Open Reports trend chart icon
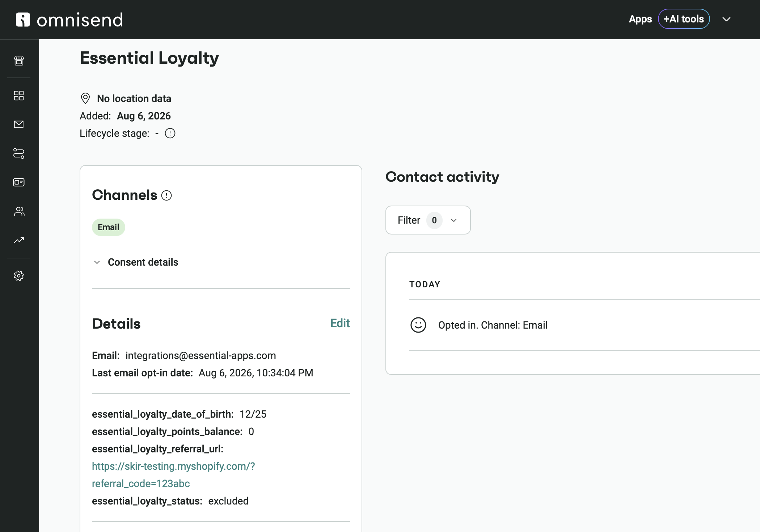The image size is (760, 532). [x=19, y=240]
